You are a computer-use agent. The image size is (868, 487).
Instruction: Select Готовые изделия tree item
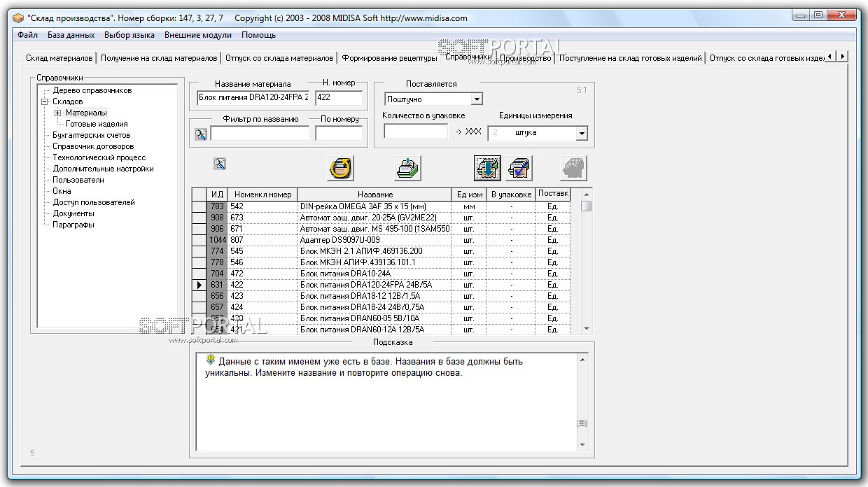(x=97, y=124)
